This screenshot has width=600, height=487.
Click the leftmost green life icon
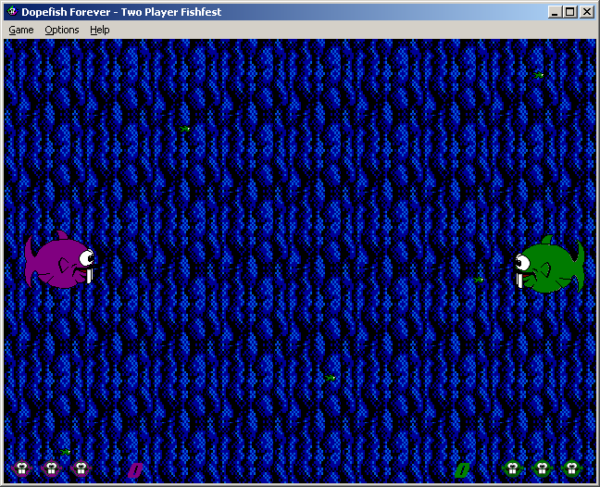click(513, 468)
